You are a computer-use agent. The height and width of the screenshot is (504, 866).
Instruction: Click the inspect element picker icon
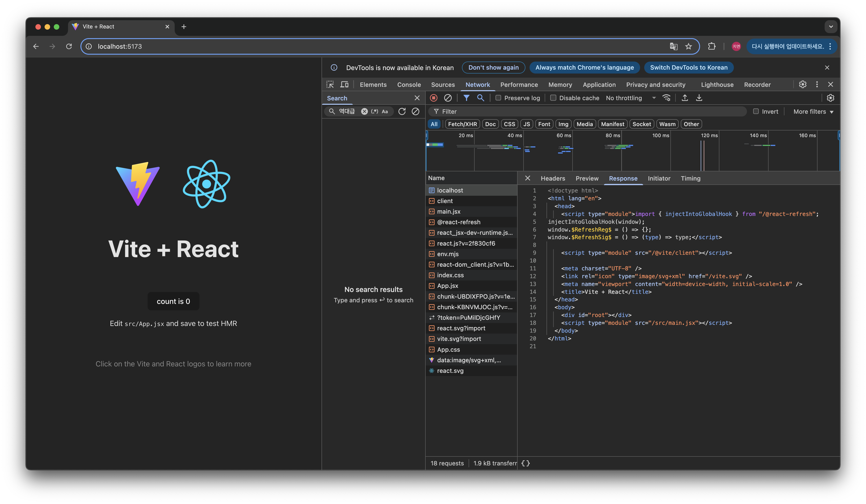[330, 85]
